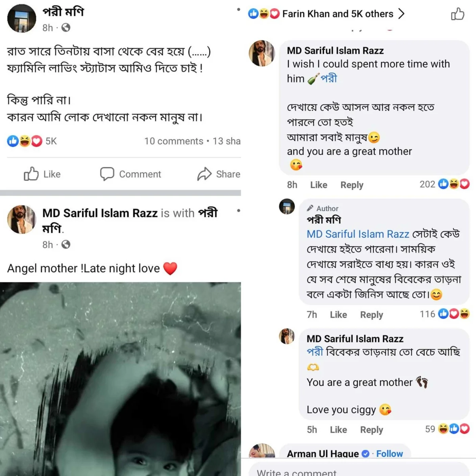Follow Arman Ul Haque
This screenshot has width=476, height=476.
click(x=389, y=453)
